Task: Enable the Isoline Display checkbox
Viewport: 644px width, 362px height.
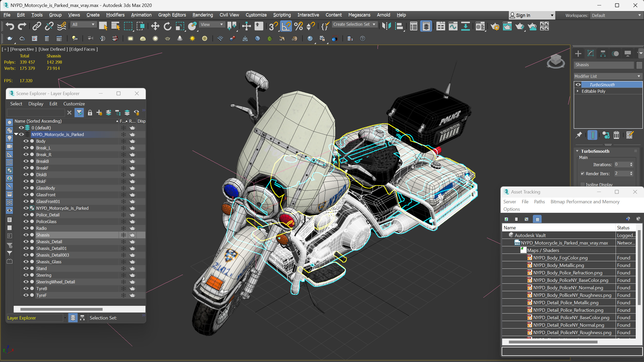Action: 582,184
